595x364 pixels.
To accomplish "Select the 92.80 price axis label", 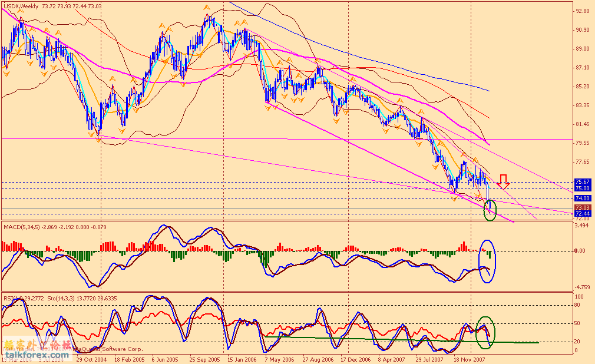I will tap(583, 11).
